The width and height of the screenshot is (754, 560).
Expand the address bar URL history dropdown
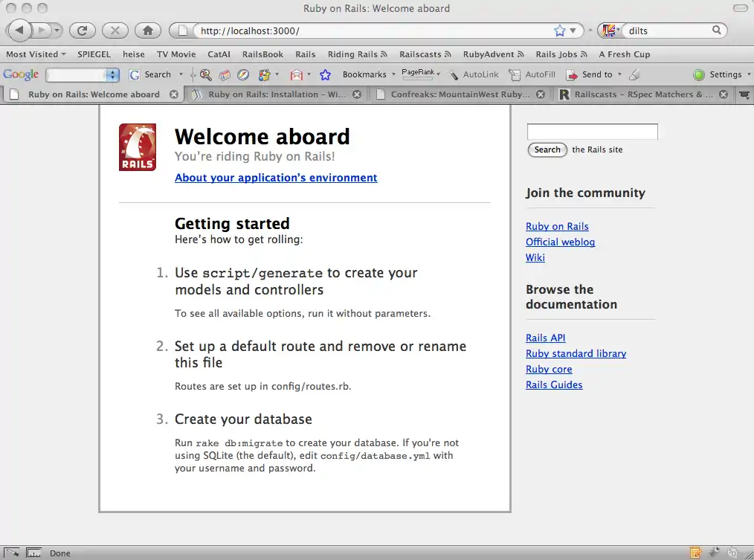[573, 30]
